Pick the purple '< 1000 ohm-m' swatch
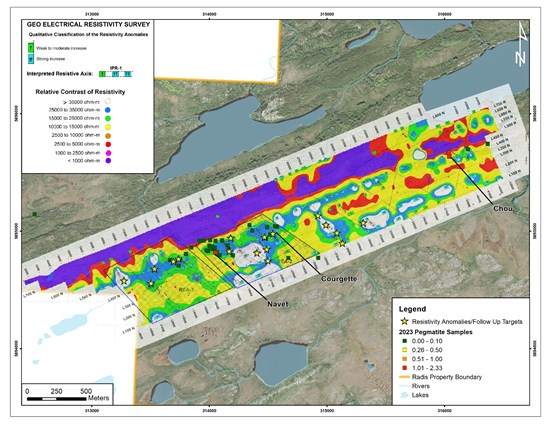The width and height of the screenshot is (550, 425). [108, 161]
